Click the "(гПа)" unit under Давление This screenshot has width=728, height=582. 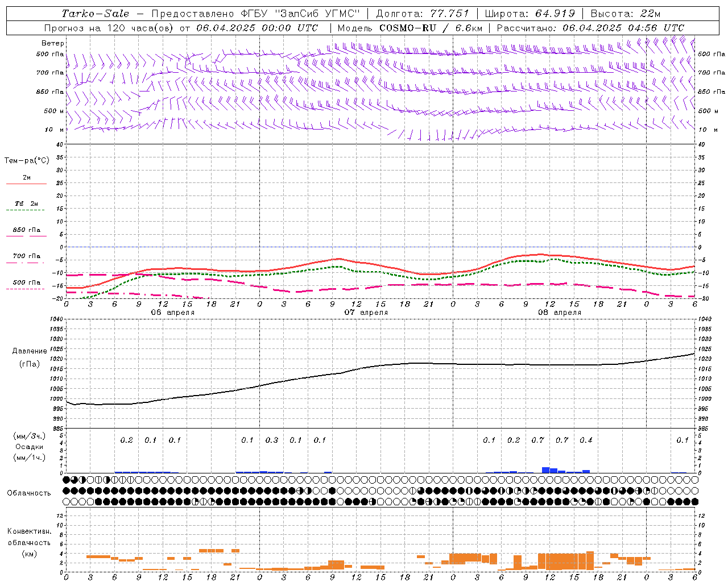coord(29,364)
